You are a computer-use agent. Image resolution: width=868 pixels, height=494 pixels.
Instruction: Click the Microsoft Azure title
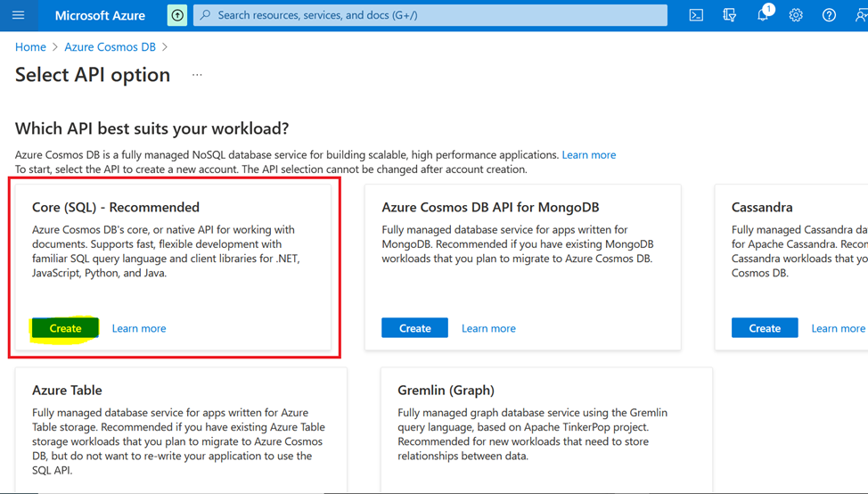[x=100, y=15]
